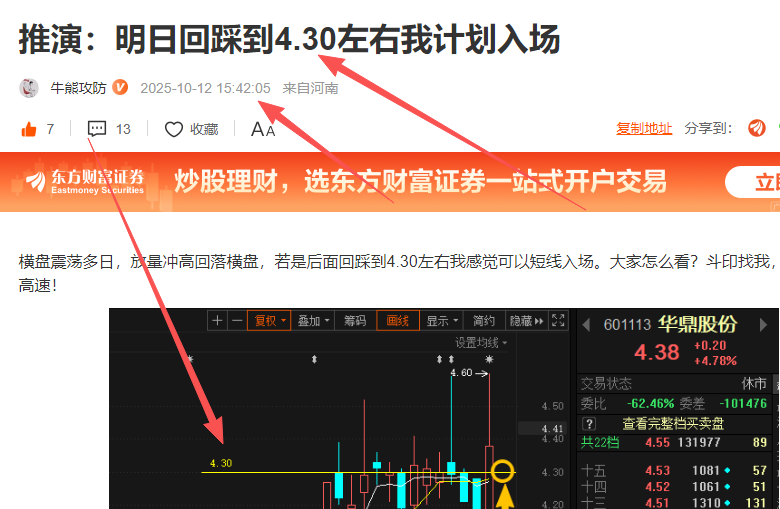Viewport: 780px width, 509px height.
Task: Click post timestamp 2025-10-12 15:42:05
Action: 205,88
